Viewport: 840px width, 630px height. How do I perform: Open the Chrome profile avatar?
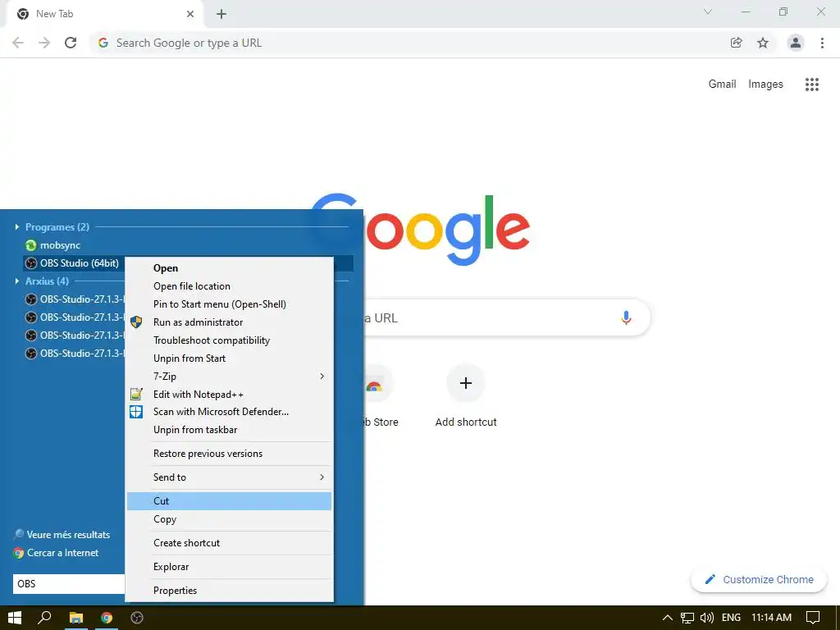(x=796, y=43)
